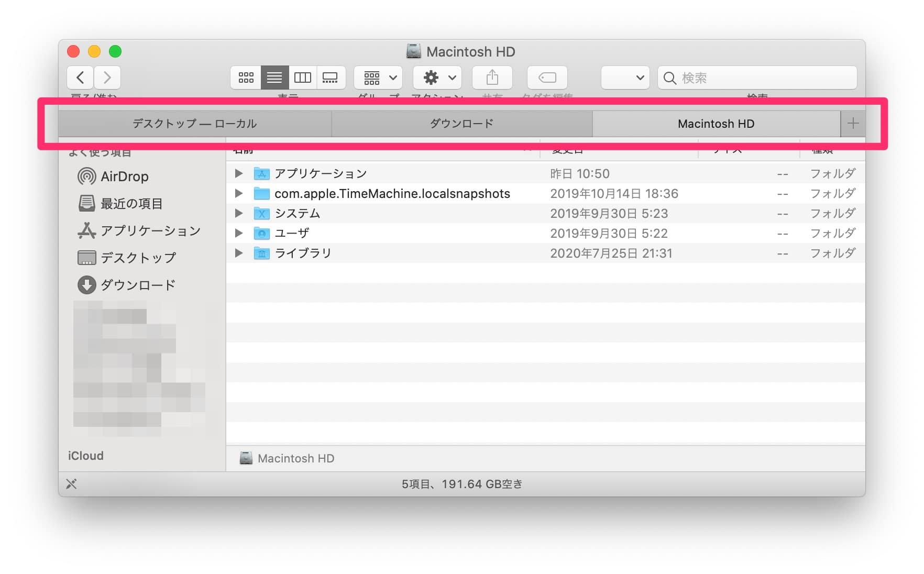Switch to gallery view

coord(331,78)
